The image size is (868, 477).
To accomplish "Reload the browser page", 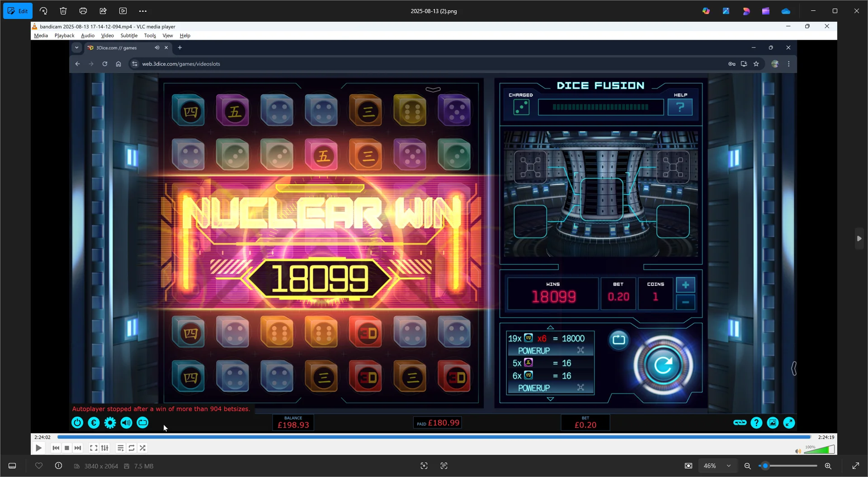I will coord(105,64).
